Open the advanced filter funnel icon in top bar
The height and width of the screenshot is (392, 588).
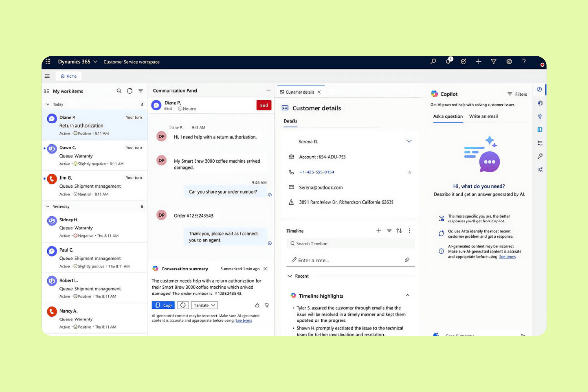pyautogui.click(x=494, y=62)
